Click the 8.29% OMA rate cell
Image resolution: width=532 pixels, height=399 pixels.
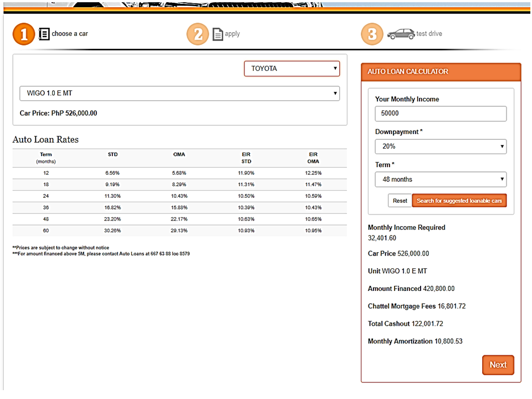(179, 185)
